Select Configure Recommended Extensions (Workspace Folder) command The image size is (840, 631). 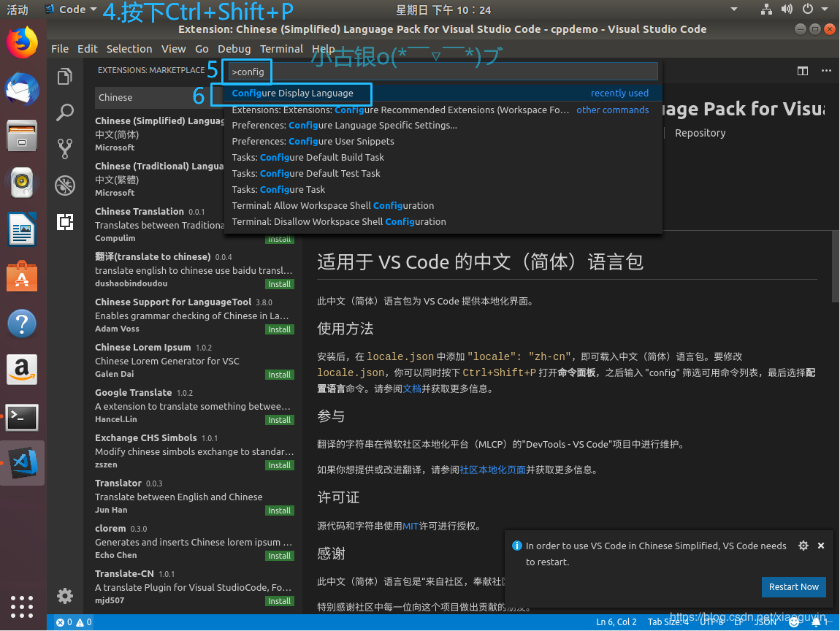443,110
